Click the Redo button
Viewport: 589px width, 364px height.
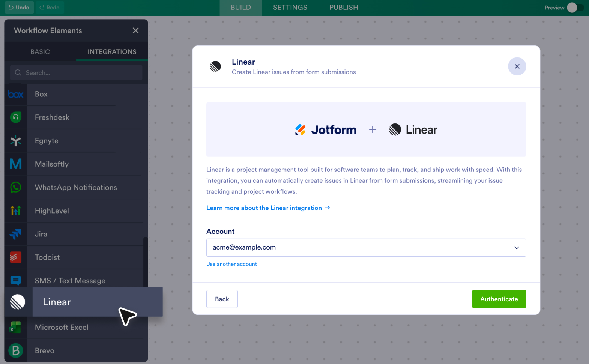pos(50,8)
